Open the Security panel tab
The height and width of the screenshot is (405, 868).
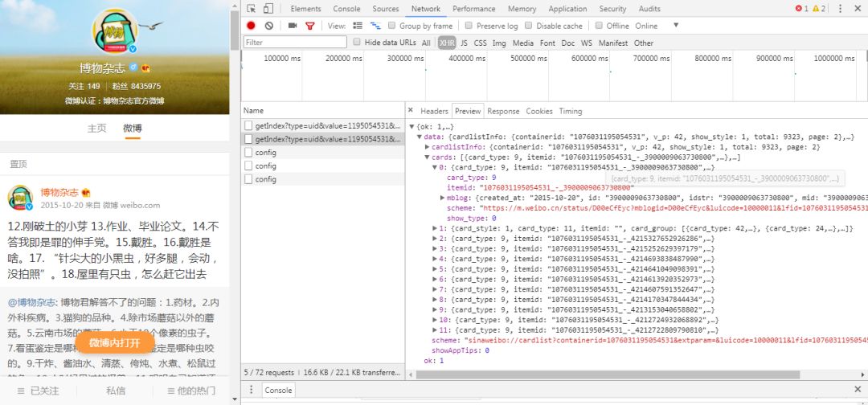coord(612,8)
